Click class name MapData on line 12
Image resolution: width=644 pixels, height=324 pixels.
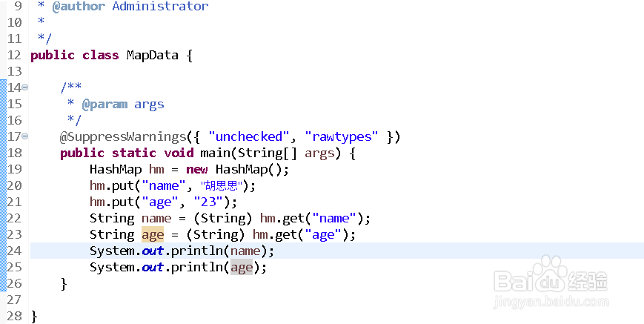pos(153,55)
